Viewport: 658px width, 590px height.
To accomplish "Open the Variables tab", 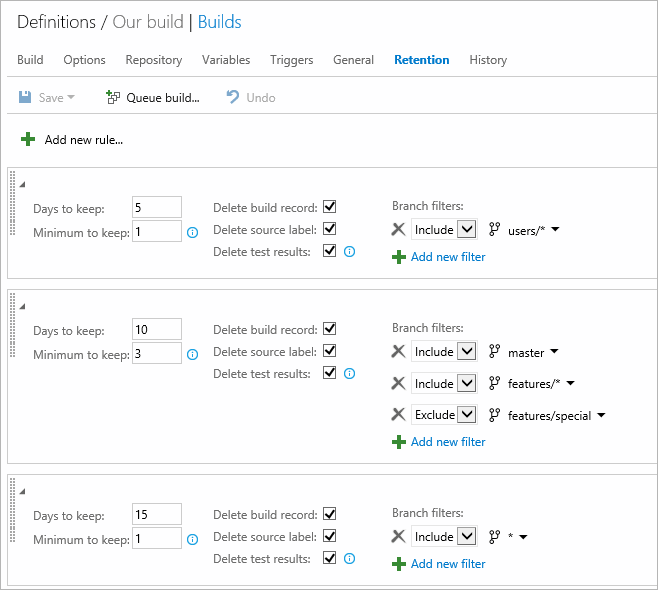I will click(226, 60).
